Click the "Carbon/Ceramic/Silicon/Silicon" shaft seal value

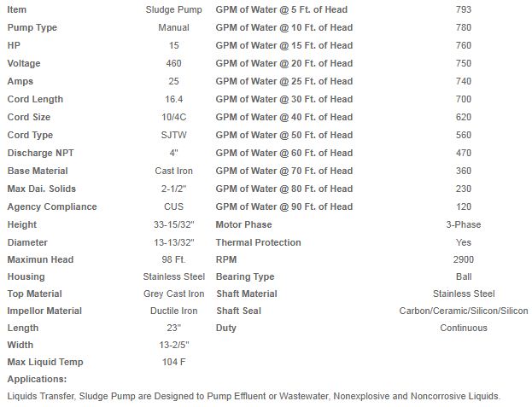pyautogui.click(x=464, y=311)
